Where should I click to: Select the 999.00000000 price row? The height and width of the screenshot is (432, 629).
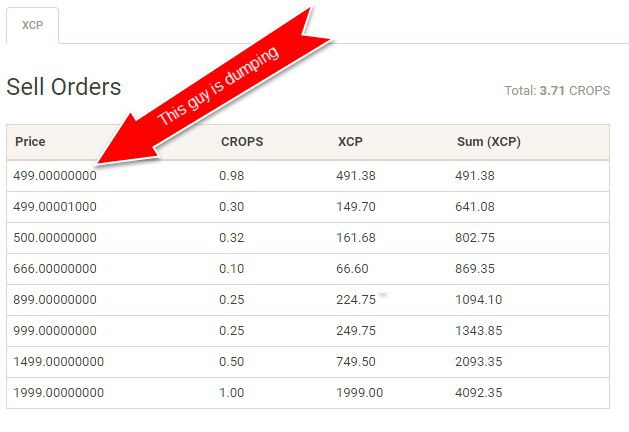point(308,331)
